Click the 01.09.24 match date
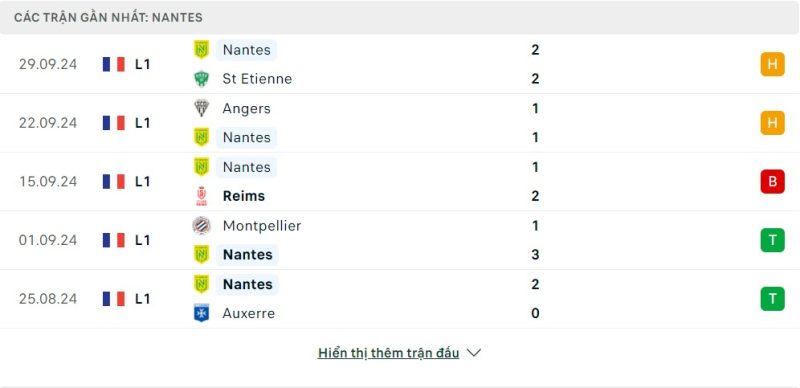The image size is (800, 388). (48, 240)
